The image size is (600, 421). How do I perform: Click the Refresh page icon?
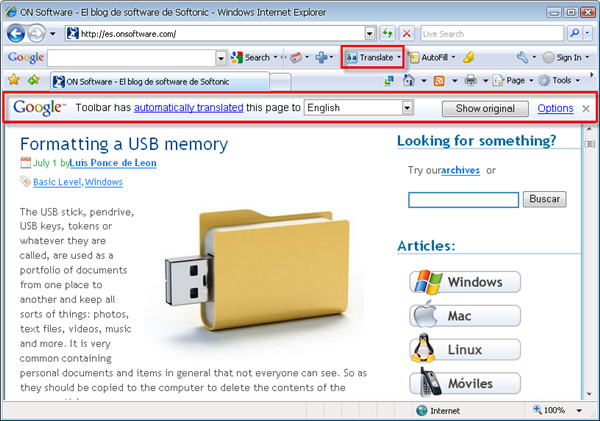(386, 33)
